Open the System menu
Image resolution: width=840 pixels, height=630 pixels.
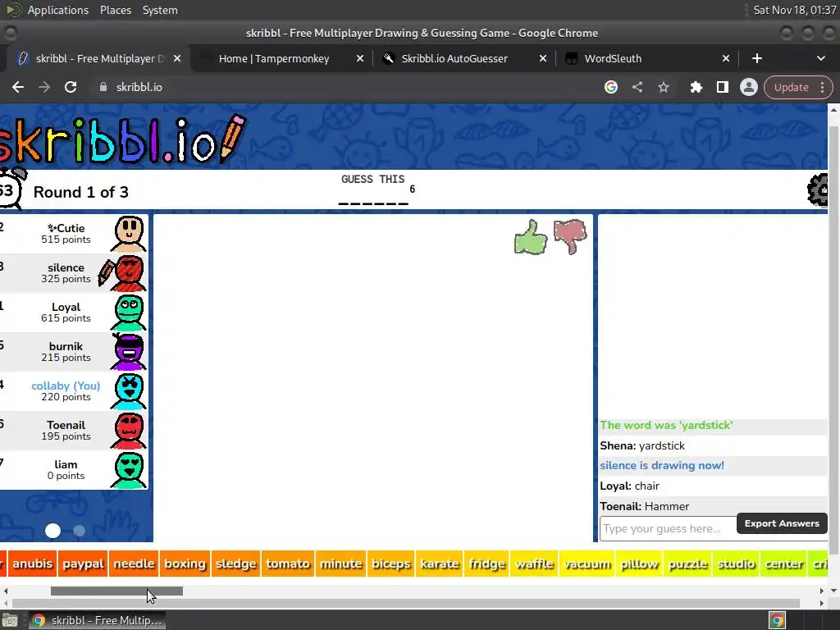160,10
